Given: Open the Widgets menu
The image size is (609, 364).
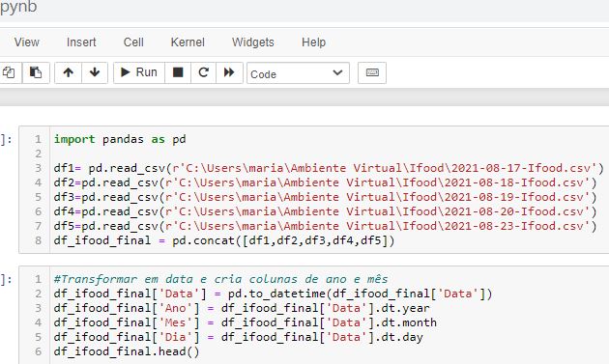Looking at the screenshot, I should (253, 42).
